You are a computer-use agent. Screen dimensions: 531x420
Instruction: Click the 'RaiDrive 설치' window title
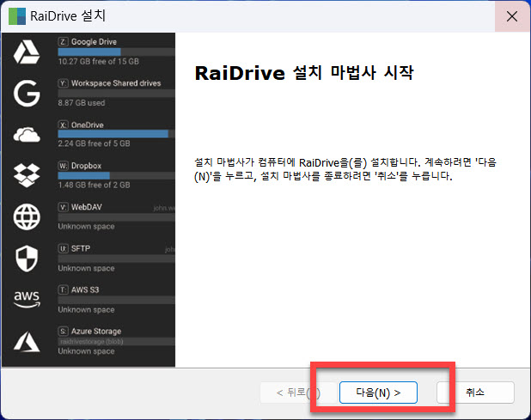68,16
